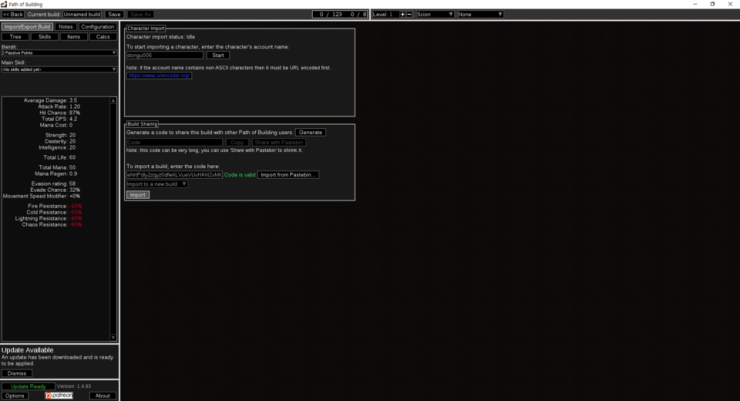Click the 'Update Available' heading

pos(27,350)
